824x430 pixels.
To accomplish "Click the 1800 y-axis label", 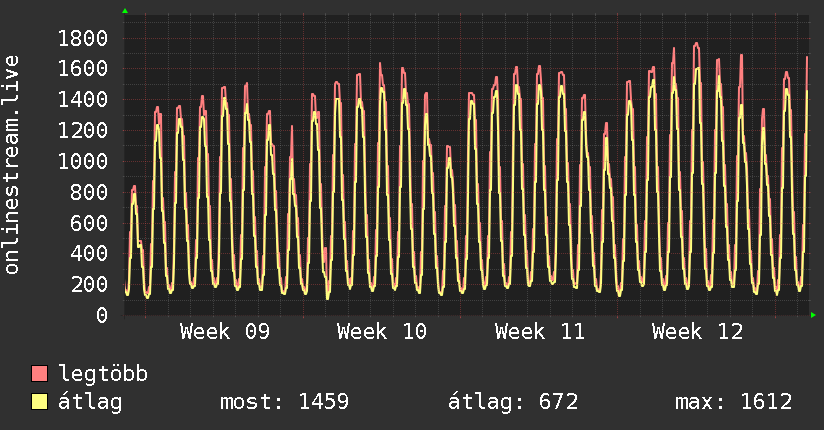I will (x=83, y=38).
